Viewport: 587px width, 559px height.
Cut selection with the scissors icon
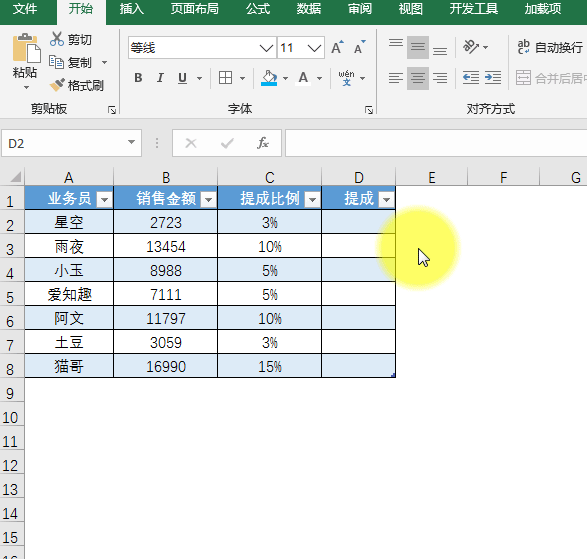[57, 39]
